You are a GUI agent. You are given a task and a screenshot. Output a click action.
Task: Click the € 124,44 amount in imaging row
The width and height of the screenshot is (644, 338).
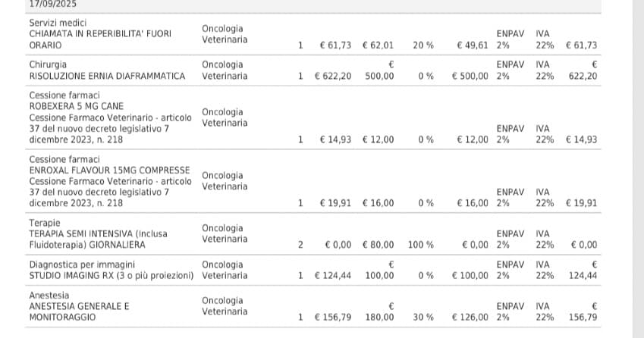coord(333,276)
